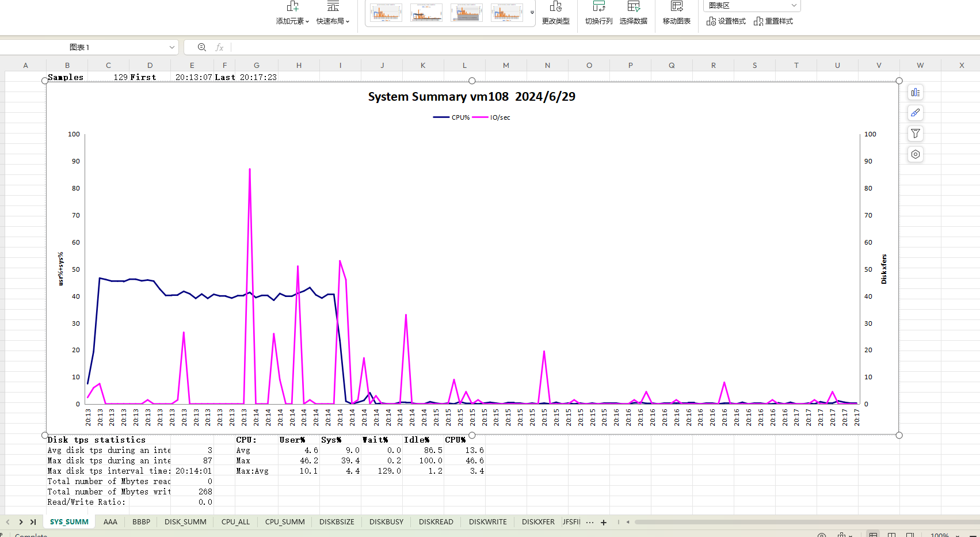Image resolution: width=980 pixels, height=537 pixels.
Task: Switch to the AAA sheet tab
Action: click(110, 522)
